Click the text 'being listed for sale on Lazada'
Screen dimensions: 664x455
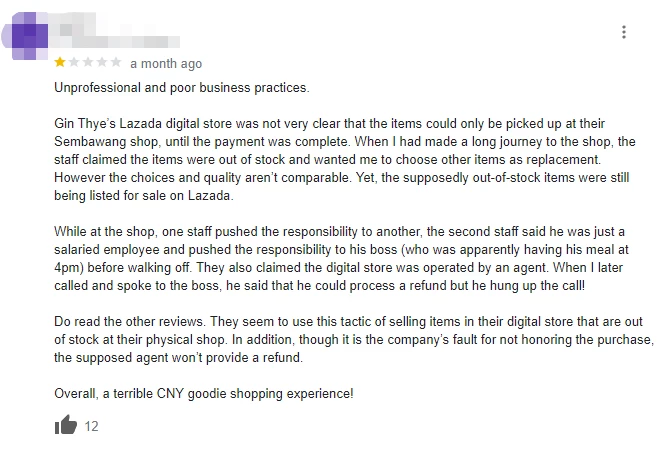click(144, 196)
